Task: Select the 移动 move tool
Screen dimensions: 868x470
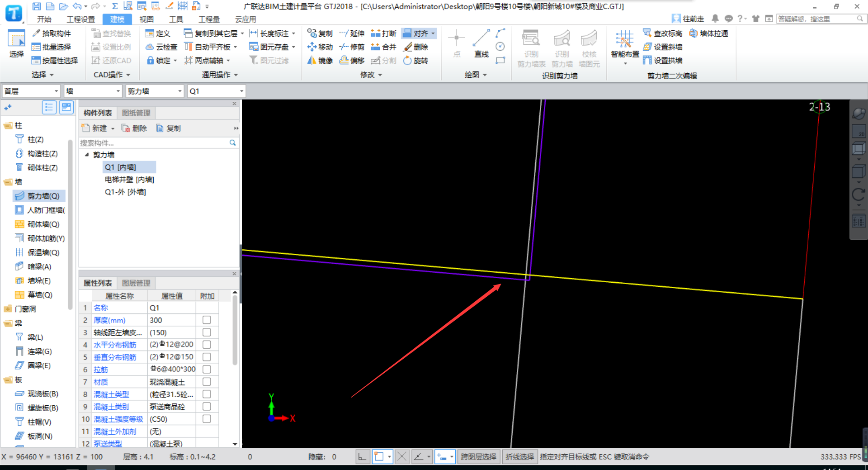Action: tap(320, 47)
